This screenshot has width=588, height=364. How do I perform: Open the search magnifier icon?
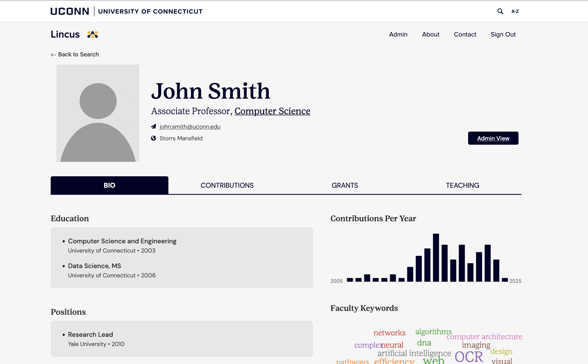tap(500, 11)
